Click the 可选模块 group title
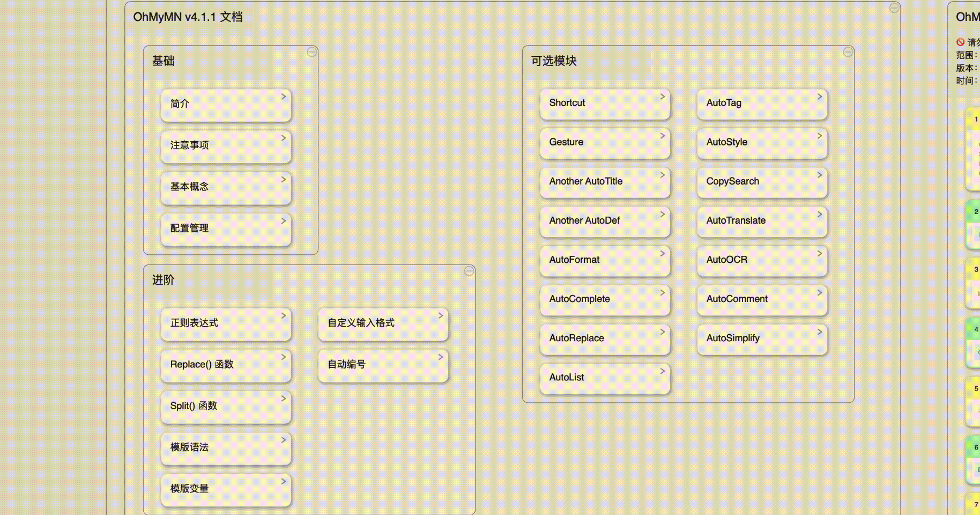This screenshot has width=980, height=515. 554,61
